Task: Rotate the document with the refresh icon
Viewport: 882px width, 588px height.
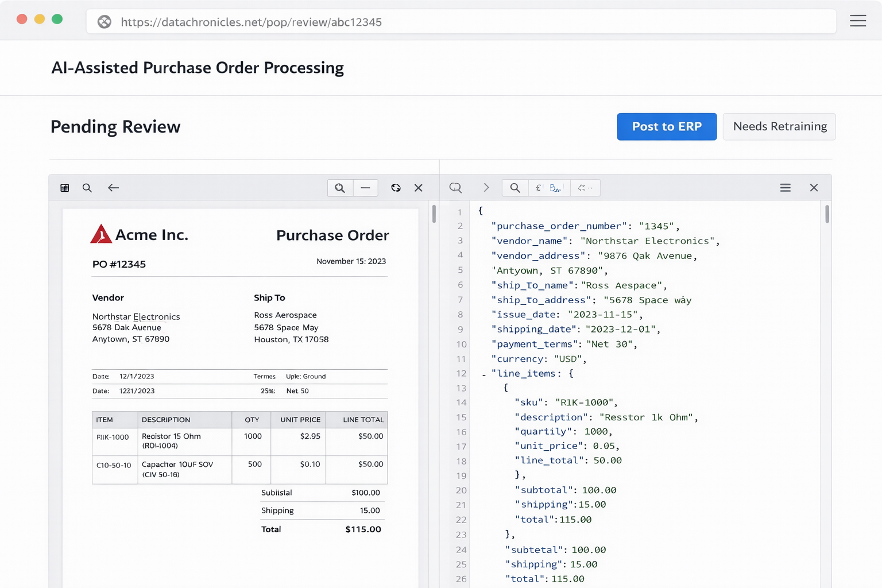Action: 396,188
